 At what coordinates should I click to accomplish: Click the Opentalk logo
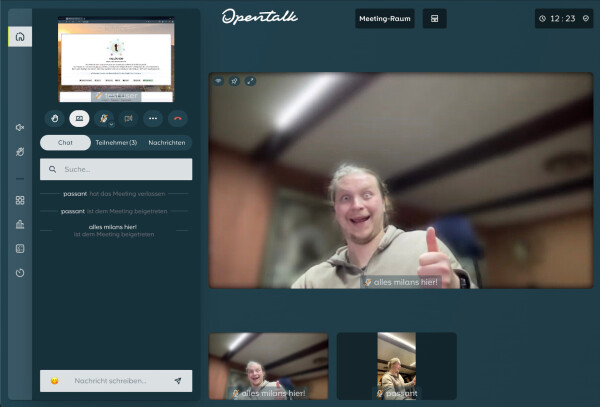coord(260,17)
